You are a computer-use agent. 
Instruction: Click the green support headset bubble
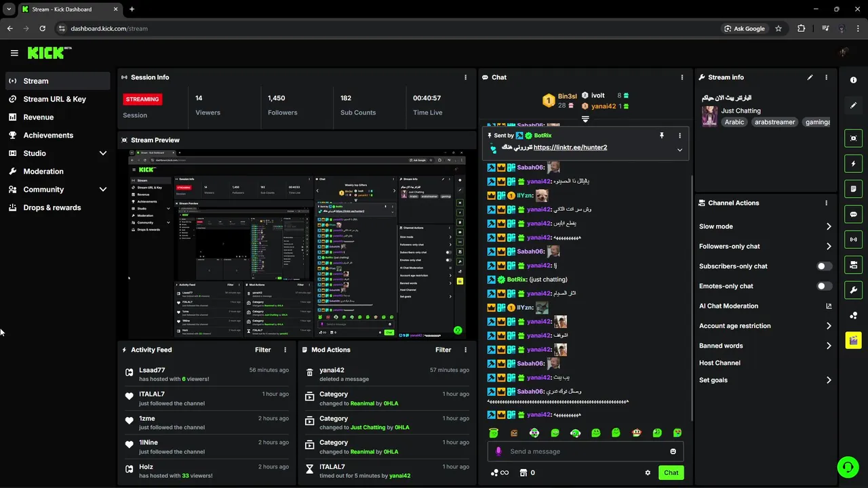click(x=847, y=466)
